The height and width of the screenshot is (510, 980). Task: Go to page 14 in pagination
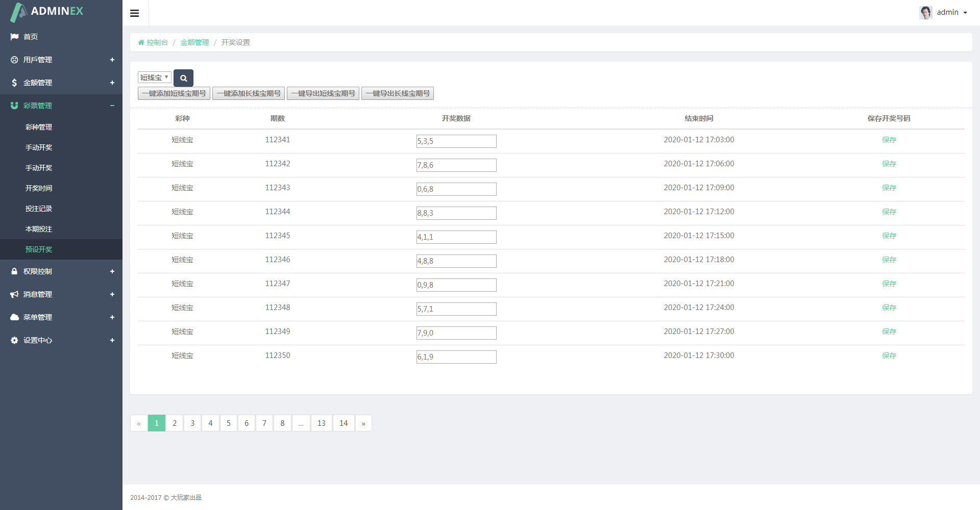(x=344, y=423)
